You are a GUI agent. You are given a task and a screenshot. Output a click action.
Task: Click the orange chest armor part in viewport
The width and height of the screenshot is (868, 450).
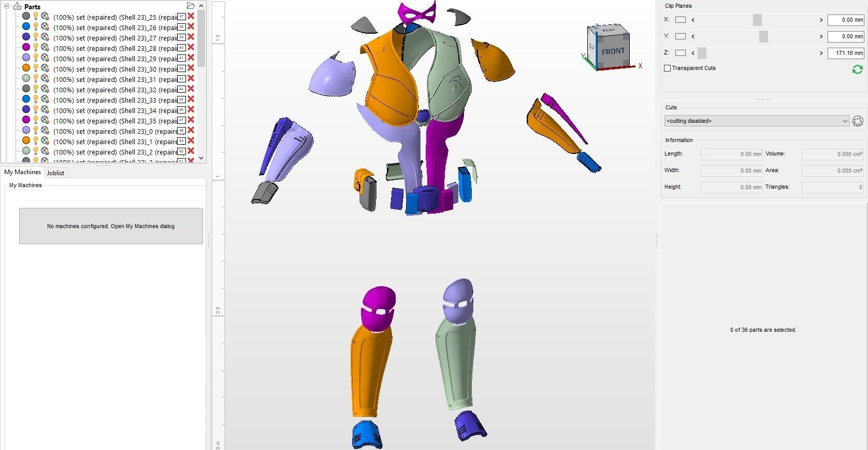391,83
